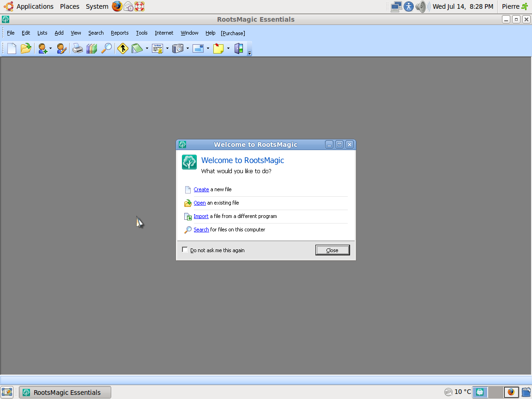Open the Reports menu
This screenshot has width=532, height=399.
(x=120, y=33)
